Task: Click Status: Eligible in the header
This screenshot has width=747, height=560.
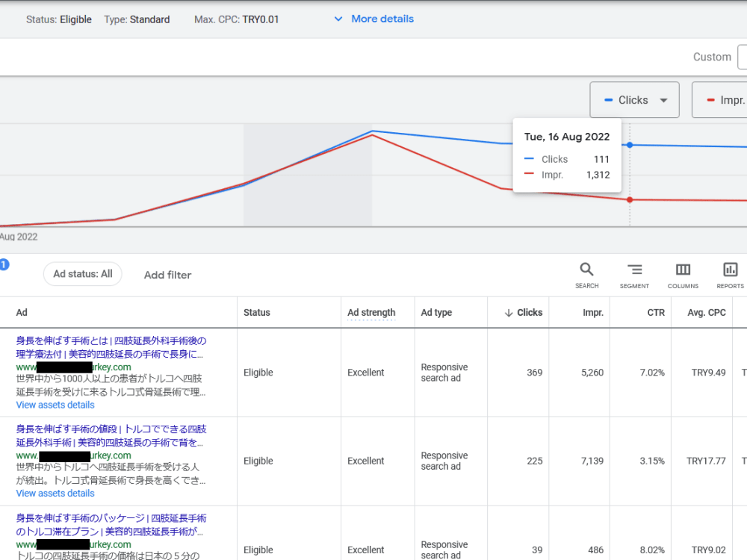Action: pos(58,19)
